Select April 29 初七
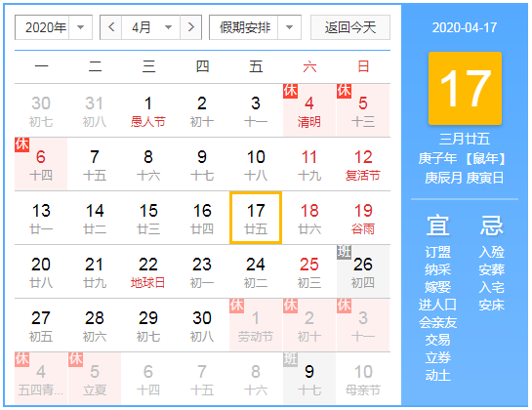Screen dimensions: 532x410 [148, 325]
